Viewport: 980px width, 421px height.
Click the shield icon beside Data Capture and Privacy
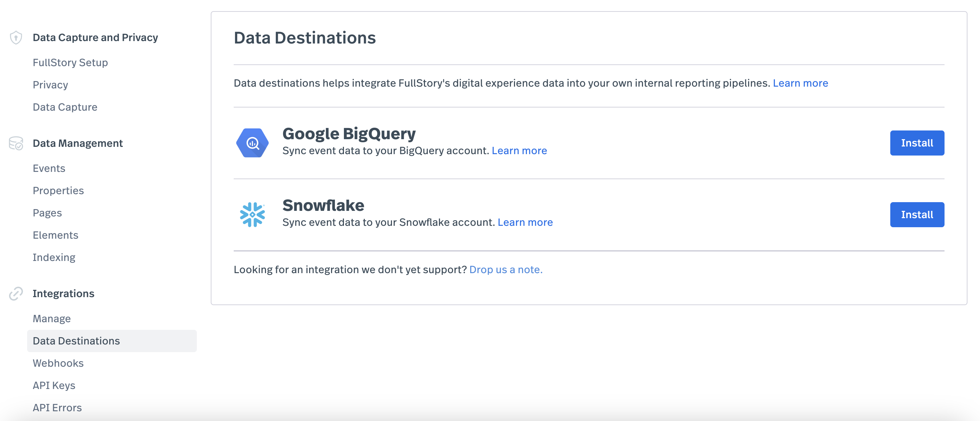(16, 37)
